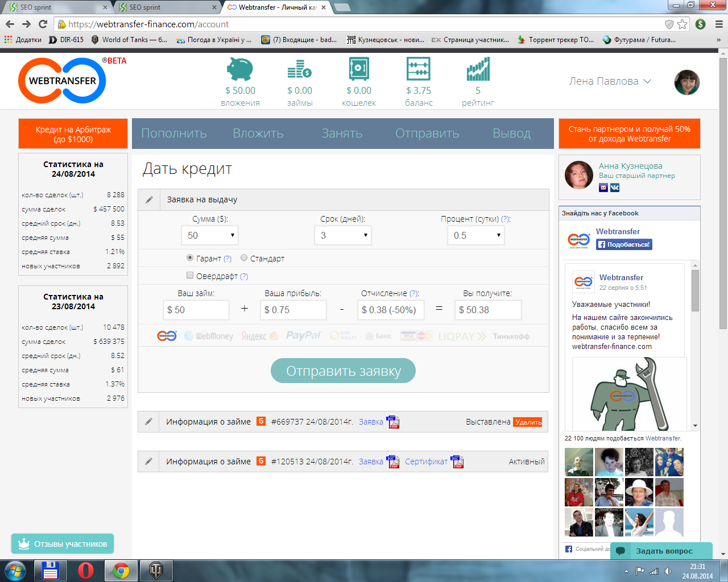Expand the Лена Павлова account menu

coord(610,81)
